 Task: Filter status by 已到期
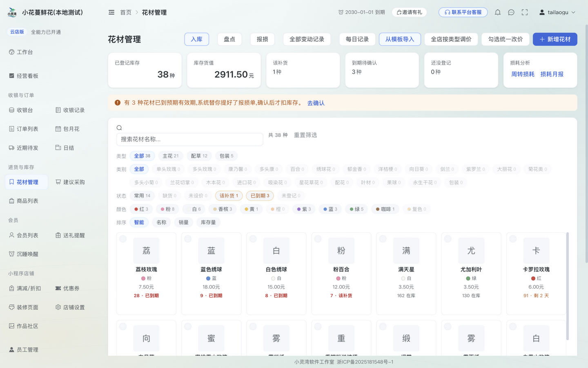point(260,196)
